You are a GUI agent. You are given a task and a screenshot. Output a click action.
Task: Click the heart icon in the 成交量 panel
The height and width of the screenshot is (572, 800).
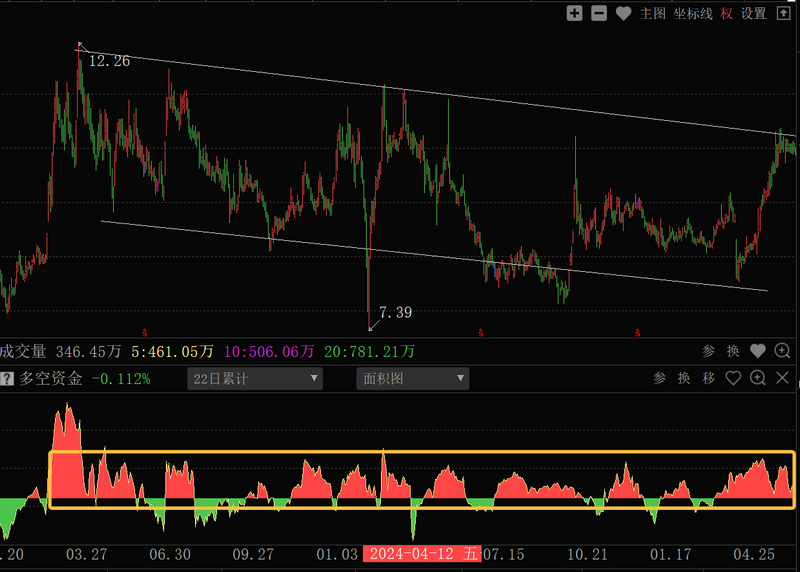(758, 351)
